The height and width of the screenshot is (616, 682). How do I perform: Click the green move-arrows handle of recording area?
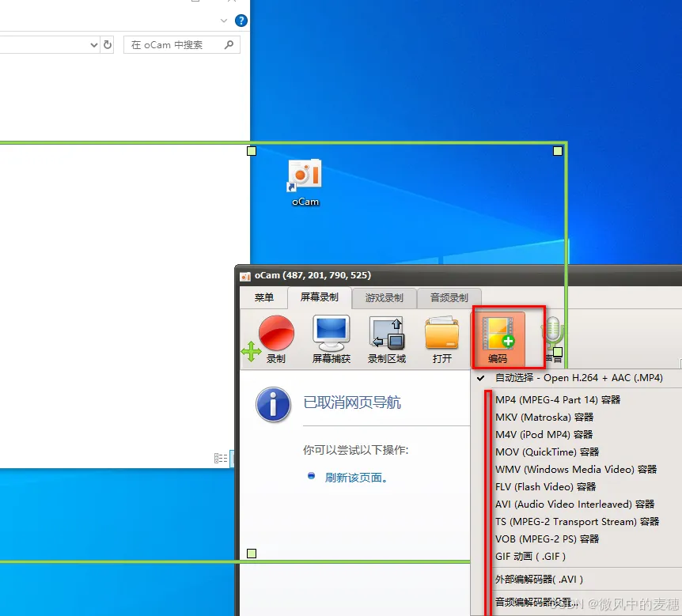click(x=251, y=351)
